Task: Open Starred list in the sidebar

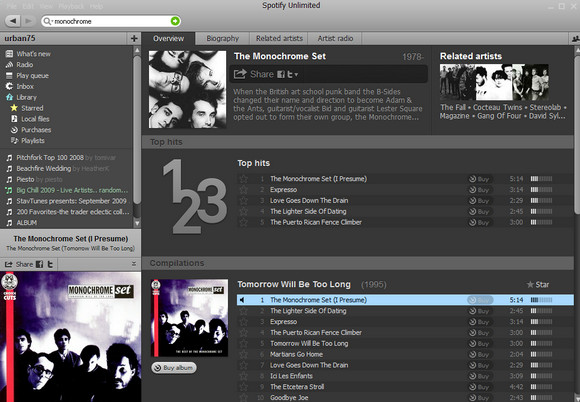Action: [32, 108]
